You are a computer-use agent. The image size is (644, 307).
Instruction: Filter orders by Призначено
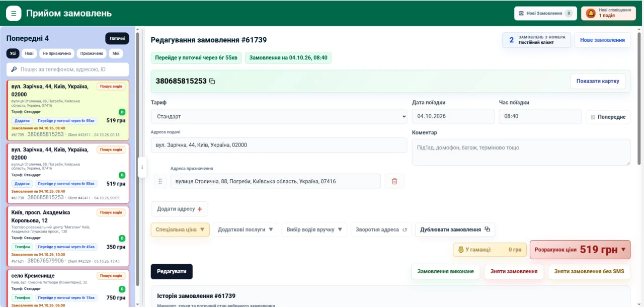(x=92, y=53)
